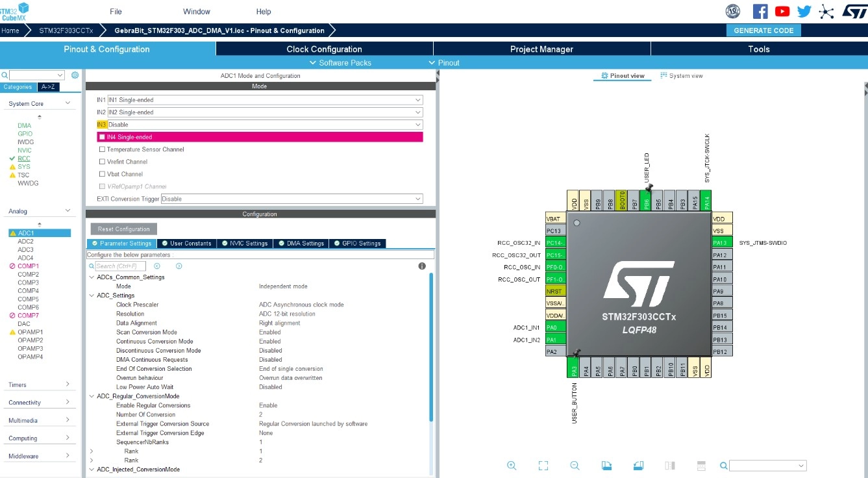The width and height of the screenshot is (868, 478).
Task: Open the IN3 Disable dropdown
Action: pyautogui.click(x=265, y=125)
